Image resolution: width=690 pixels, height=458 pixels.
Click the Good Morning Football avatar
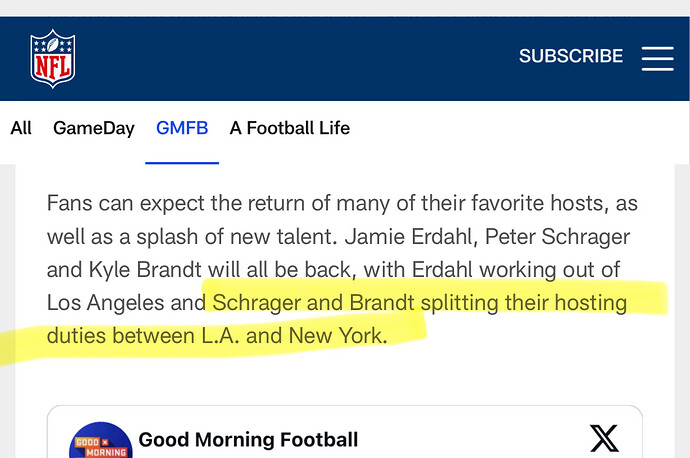click(x=100, y=441)
